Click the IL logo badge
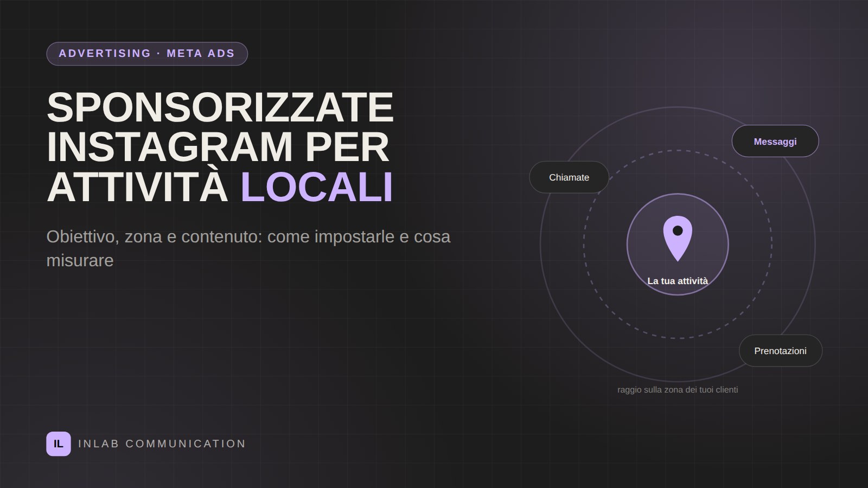Screen dimensions: 868x488 [x=59, y=444]
